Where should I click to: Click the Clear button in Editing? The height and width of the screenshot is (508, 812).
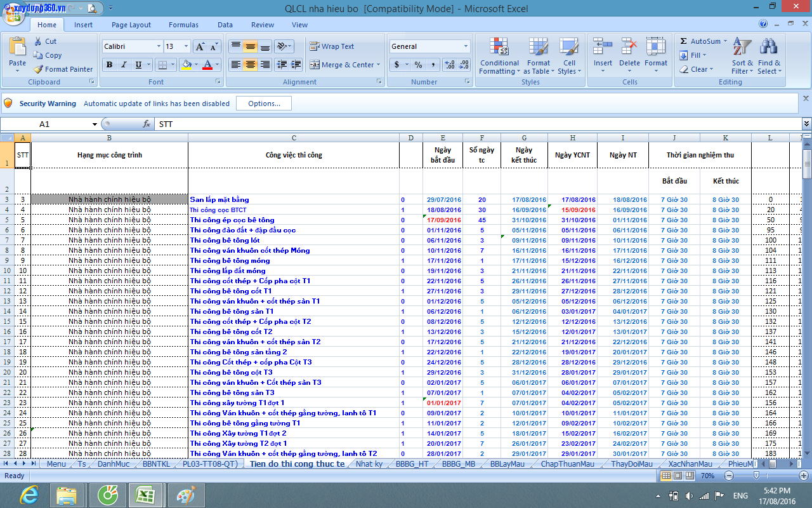697,69
